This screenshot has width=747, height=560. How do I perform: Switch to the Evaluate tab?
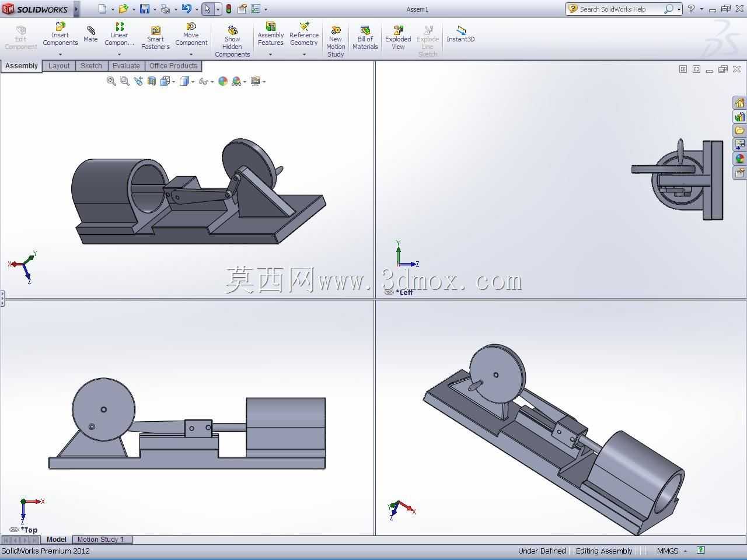click(126, 66)
